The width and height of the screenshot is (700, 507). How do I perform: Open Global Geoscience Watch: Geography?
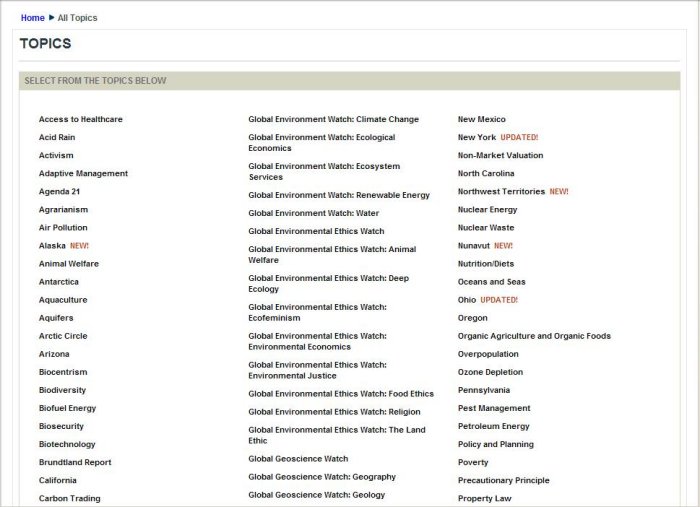[x=322, y=477]
